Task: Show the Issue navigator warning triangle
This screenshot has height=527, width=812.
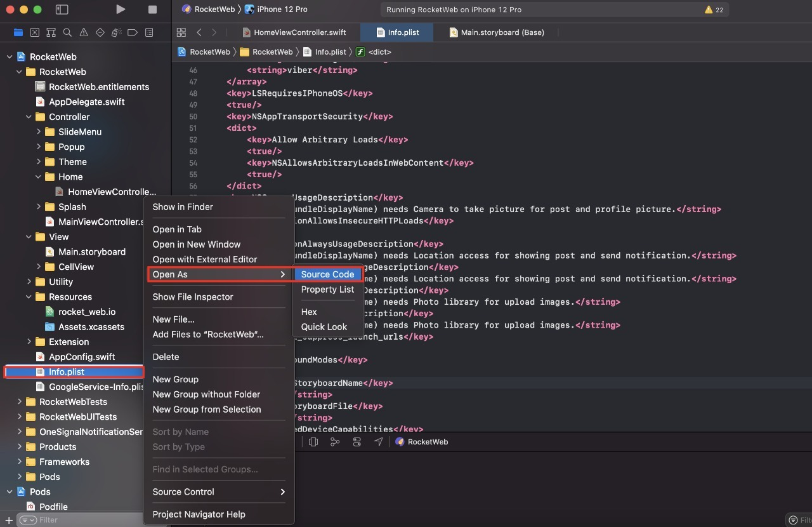Action: coord(84,32)
